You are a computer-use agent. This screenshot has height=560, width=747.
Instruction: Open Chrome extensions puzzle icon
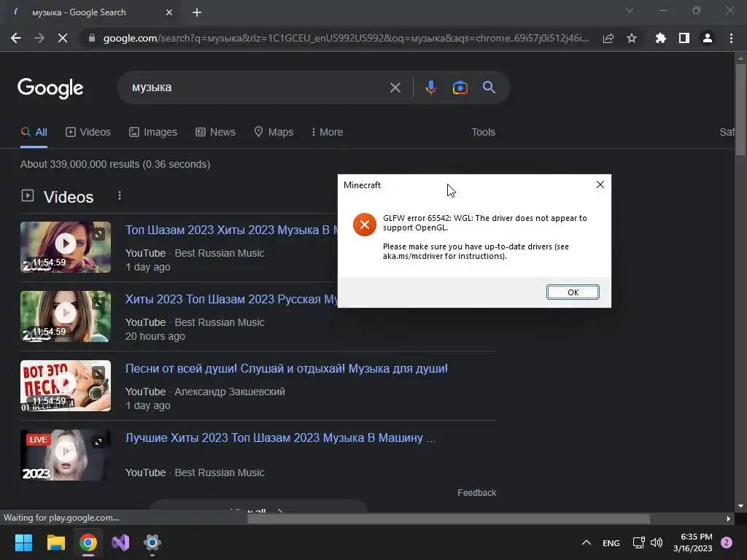click(661, 38)
